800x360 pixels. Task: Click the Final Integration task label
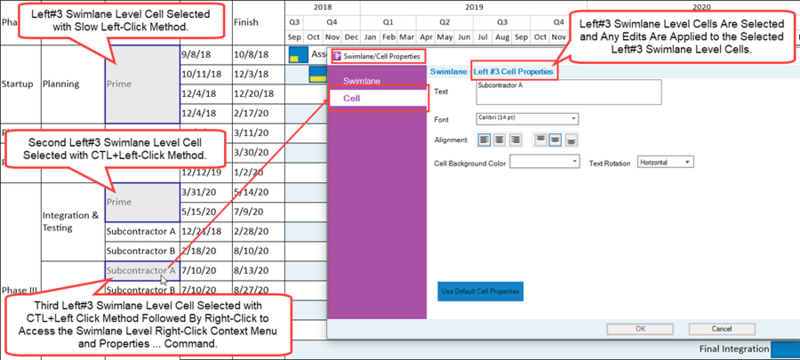734,349
